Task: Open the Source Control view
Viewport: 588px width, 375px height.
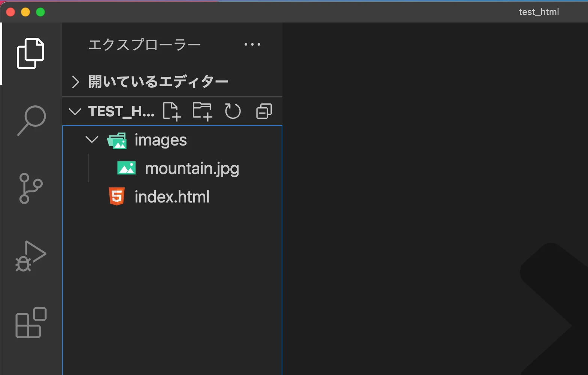Action: coord(31,188)
